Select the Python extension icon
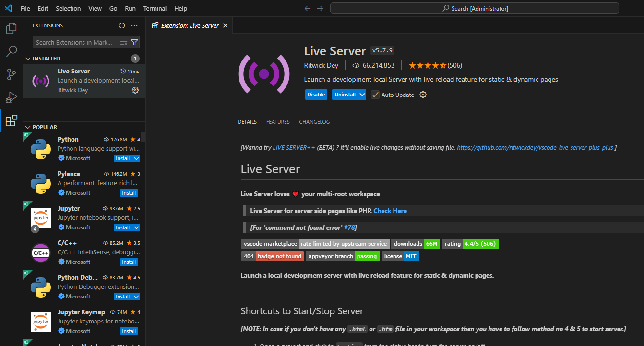644x346 pixels. (x=41, y=149)
